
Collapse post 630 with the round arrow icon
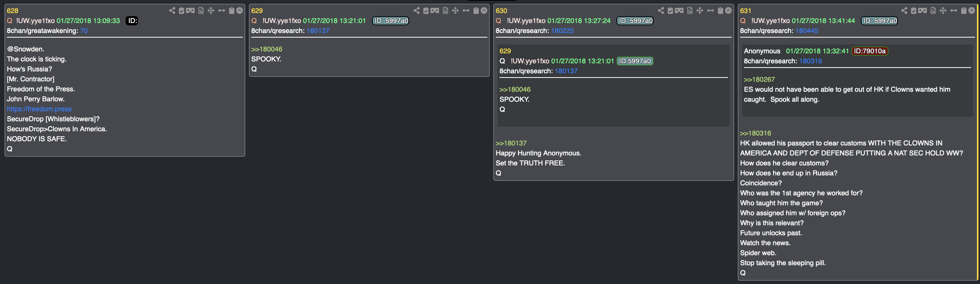pyautogui.click(x=728, y=10)
